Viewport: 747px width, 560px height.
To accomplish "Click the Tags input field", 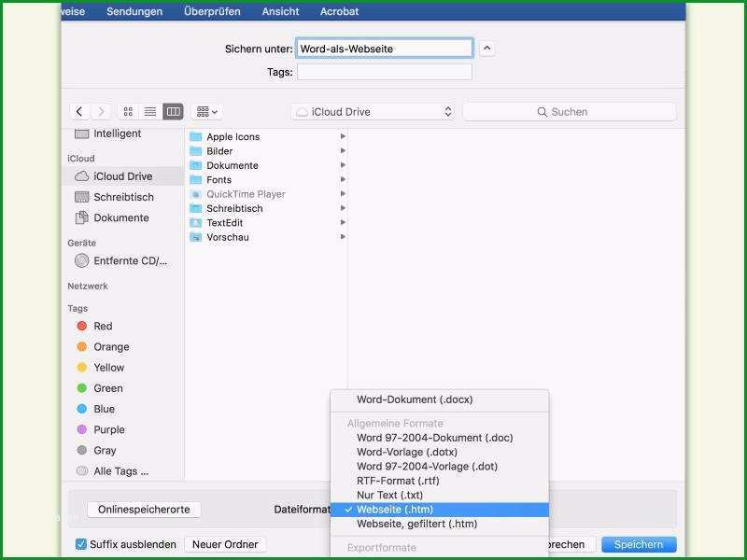I will coord(385,72).
